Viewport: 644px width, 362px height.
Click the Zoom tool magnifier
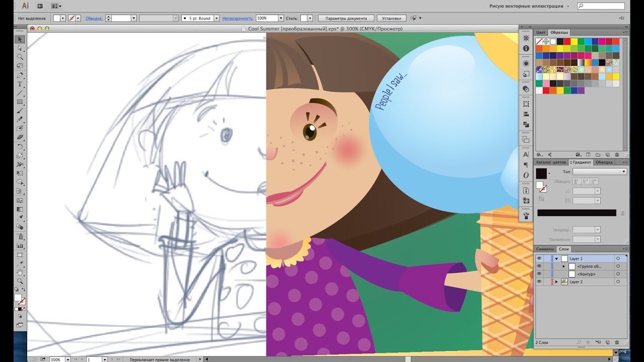click(20, 281)
